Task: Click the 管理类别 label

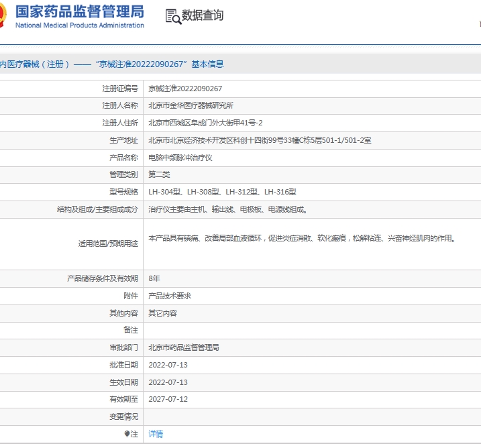Action: coord(124,174)
